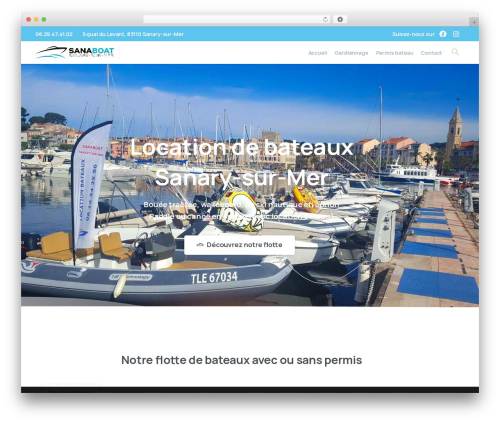Click the search magnifier icon
The image size is (500, 423).
tap(455, 52)
